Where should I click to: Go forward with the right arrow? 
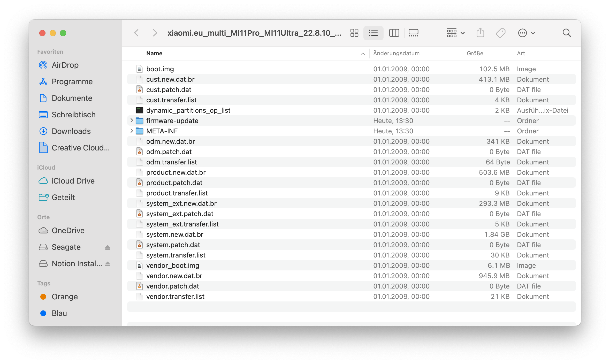pyautogui.click(x=155, y=33)
